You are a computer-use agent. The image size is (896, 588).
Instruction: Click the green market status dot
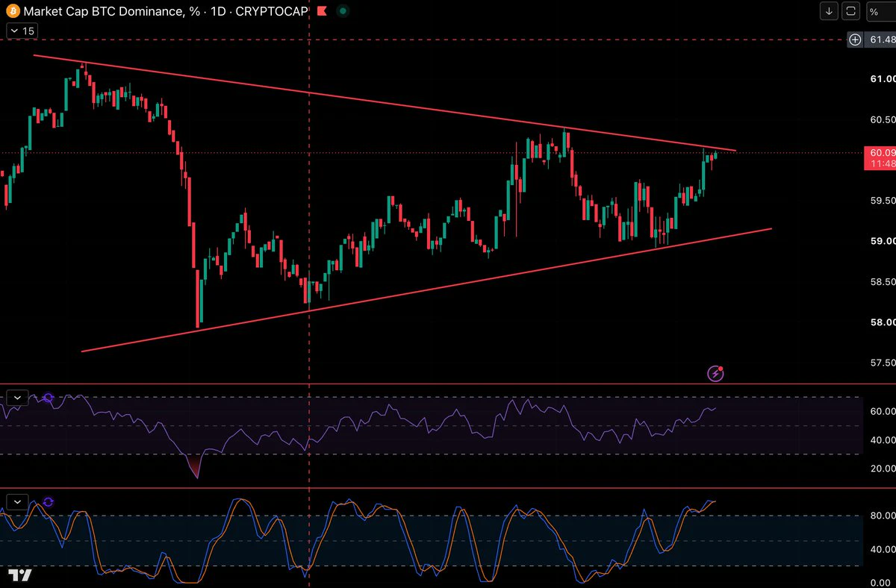[342, 12]
